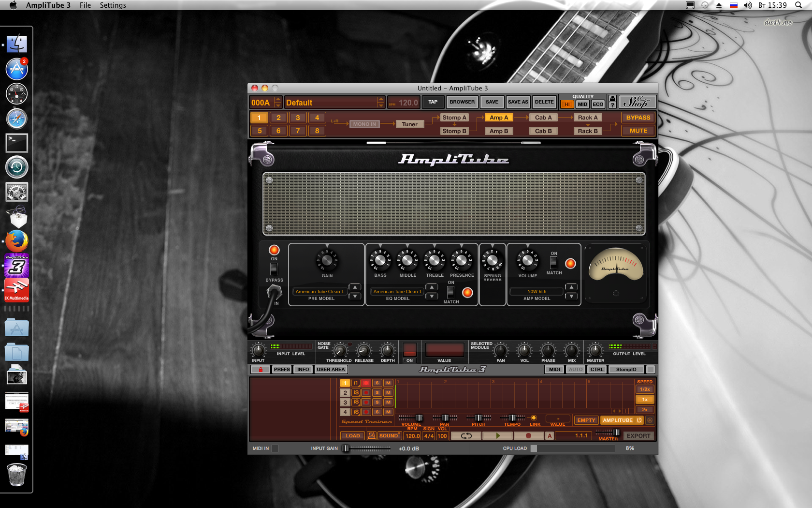Click the snowflake freeze icon next to AMPLITUBE

point(650,420)
